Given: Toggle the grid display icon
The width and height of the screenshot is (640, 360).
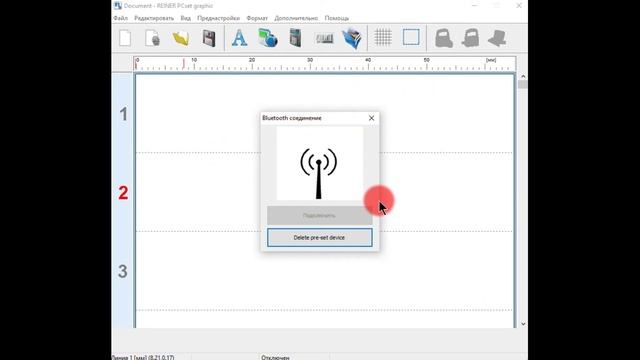Looking at the screenshot, I should tap(383, 37).
